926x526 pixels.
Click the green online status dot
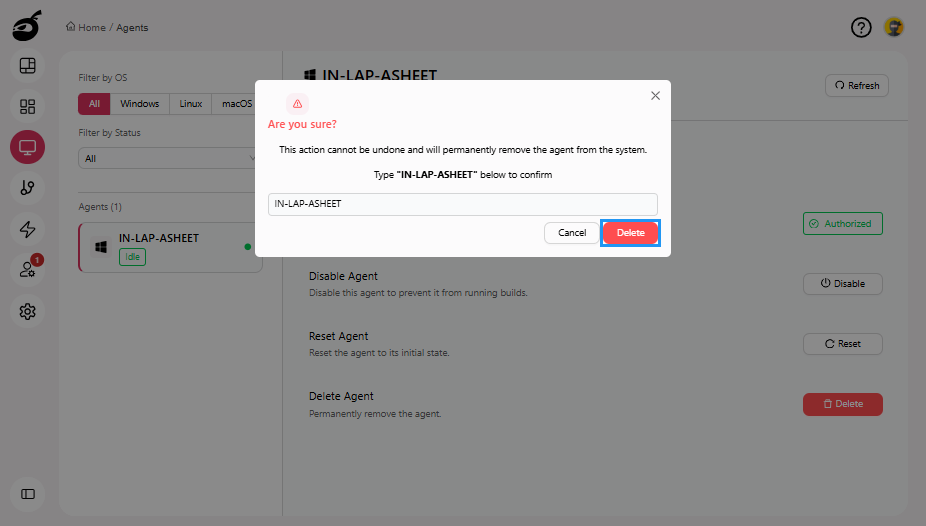tap(247, 247)
